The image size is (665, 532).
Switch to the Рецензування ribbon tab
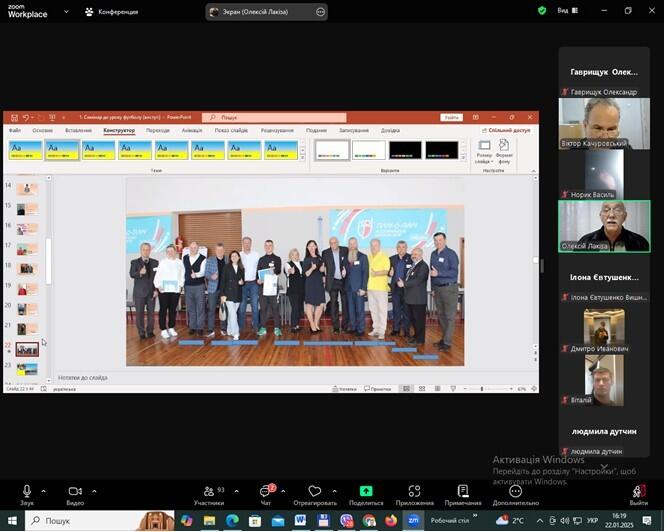(x=277, y=130)
